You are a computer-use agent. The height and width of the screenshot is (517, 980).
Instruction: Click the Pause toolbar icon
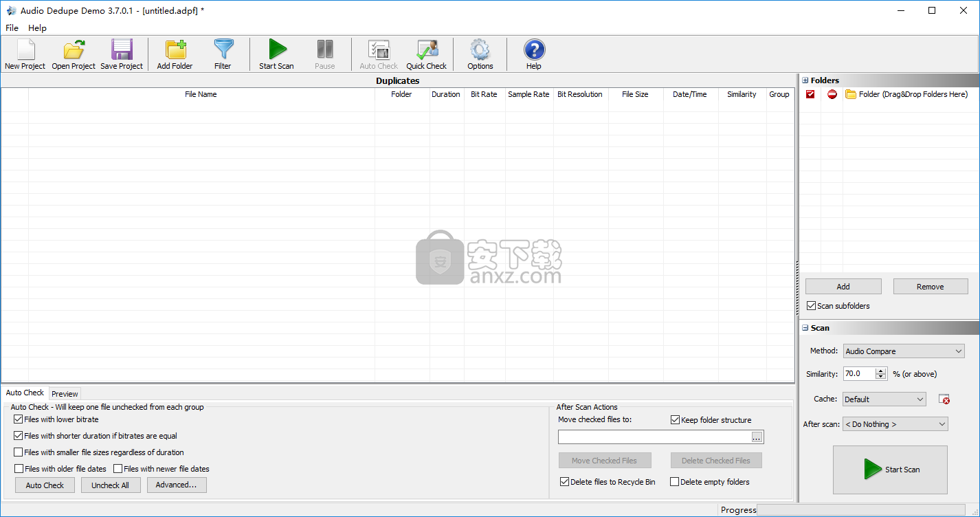click(325, 54)
